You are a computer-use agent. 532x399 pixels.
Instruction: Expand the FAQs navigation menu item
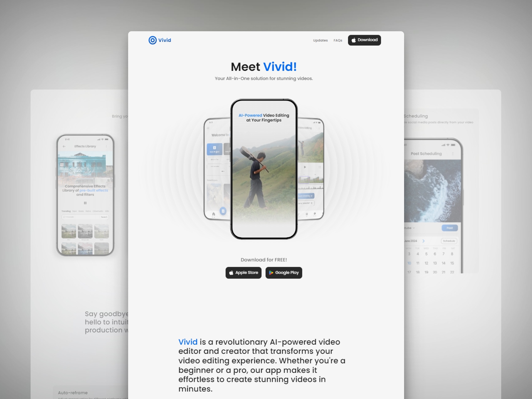338,40
